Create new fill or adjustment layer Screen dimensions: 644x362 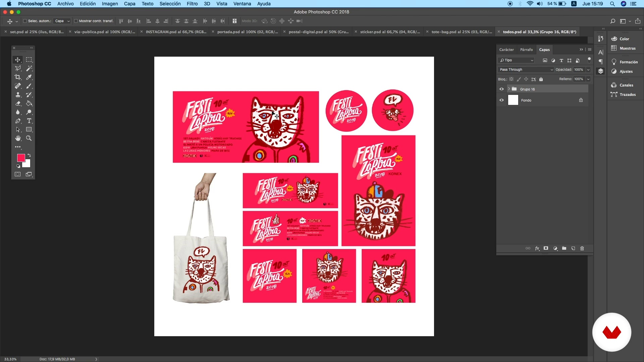click(555, 248)
